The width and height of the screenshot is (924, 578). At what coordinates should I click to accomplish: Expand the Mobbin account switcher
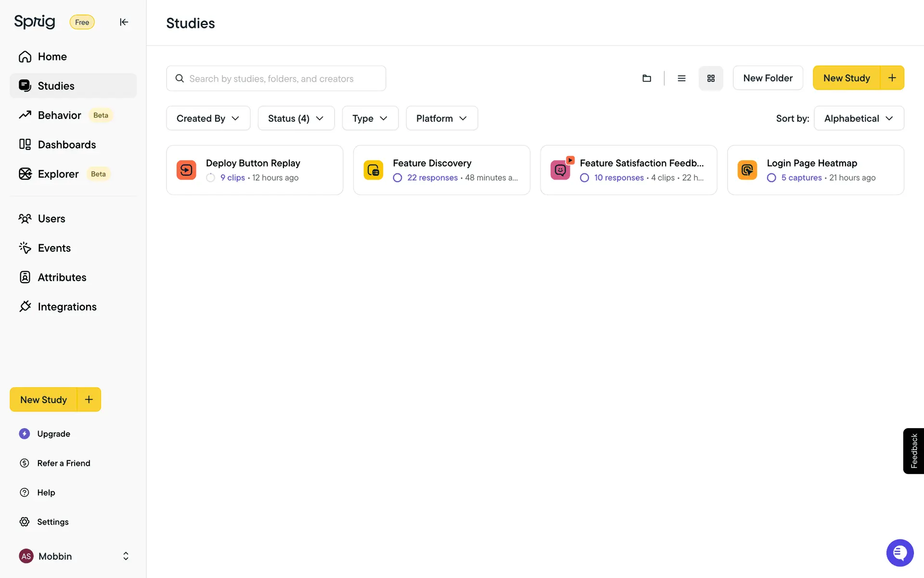click(x=126, y=556)
